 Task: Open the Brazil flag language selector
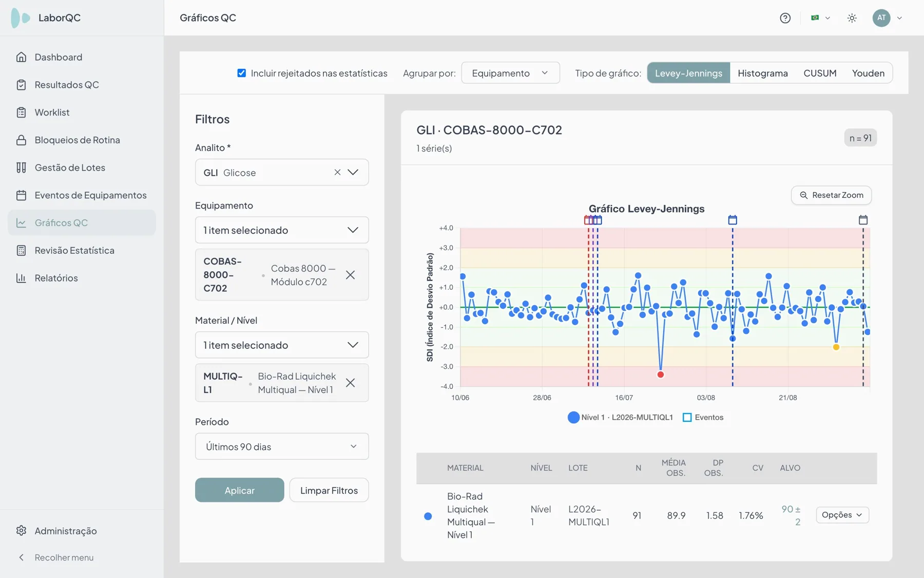(820, 18)
